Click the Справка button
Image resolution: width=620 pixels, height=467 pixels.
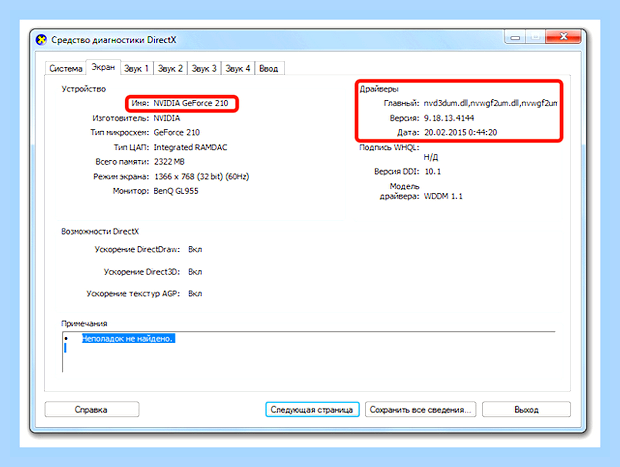pos(92,410)
